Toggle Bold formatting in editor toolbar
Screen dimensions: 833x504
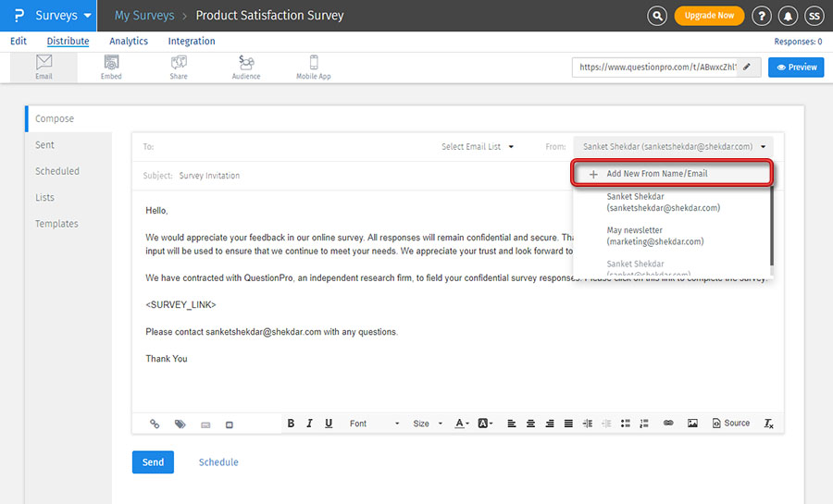(x=291, y=424)
